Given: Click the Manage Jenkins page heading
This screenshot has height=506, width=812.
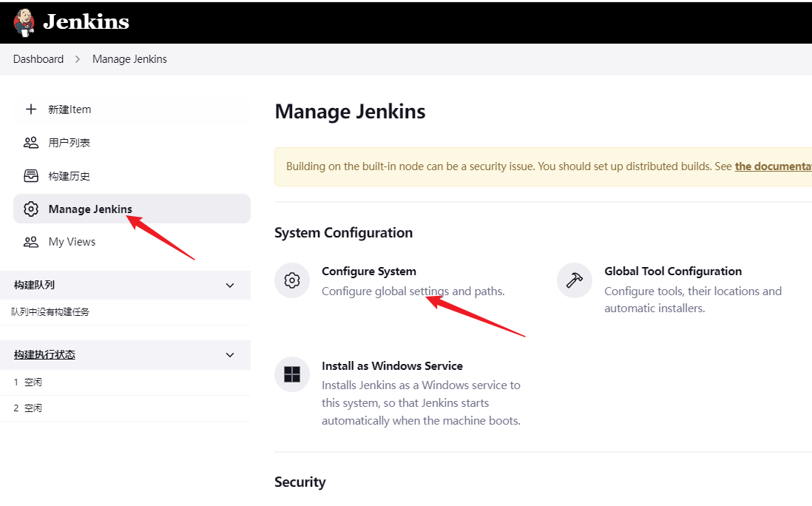Looking at the screenshot, I should point(350,112).
